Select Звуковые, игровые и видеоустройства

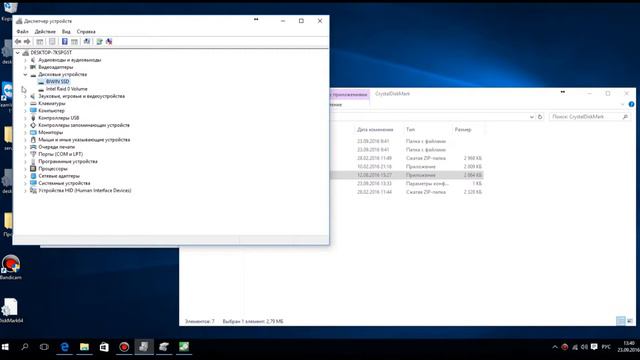82,96
